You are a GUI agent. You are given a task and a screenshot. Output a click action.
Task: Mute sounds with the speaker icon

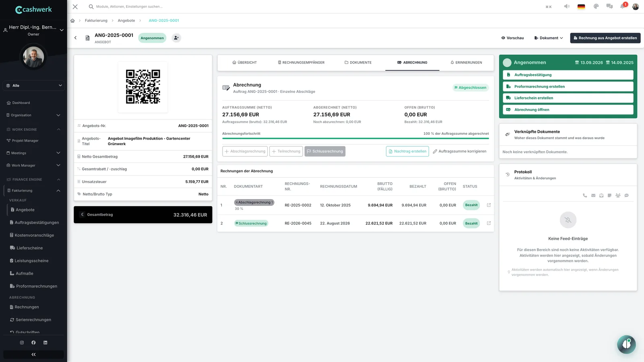point(567,6)
